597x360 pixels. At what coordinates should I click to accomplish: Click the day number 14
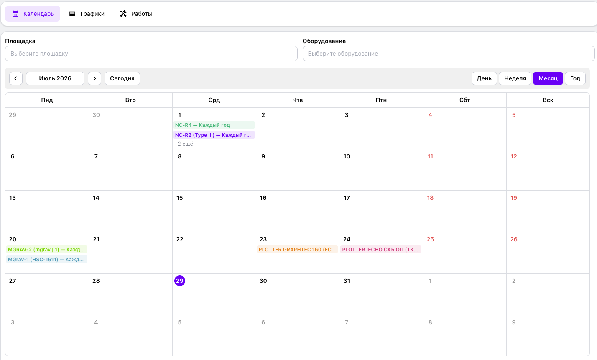point(96,198)
